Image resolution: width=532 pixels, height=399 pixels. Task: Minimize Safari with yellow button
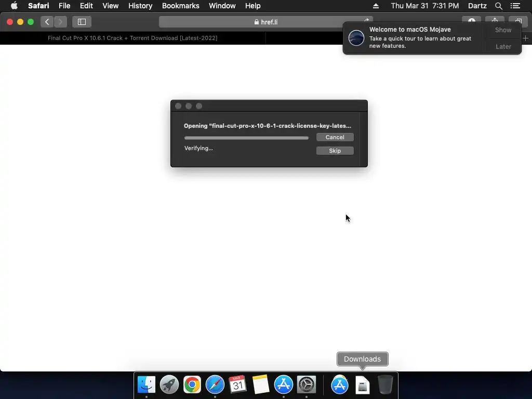coord(20,22)
